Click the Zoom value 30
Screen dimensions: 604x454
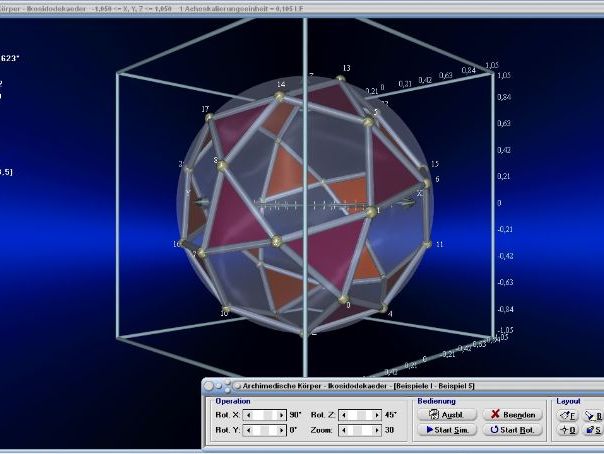(x=389, y=430)
